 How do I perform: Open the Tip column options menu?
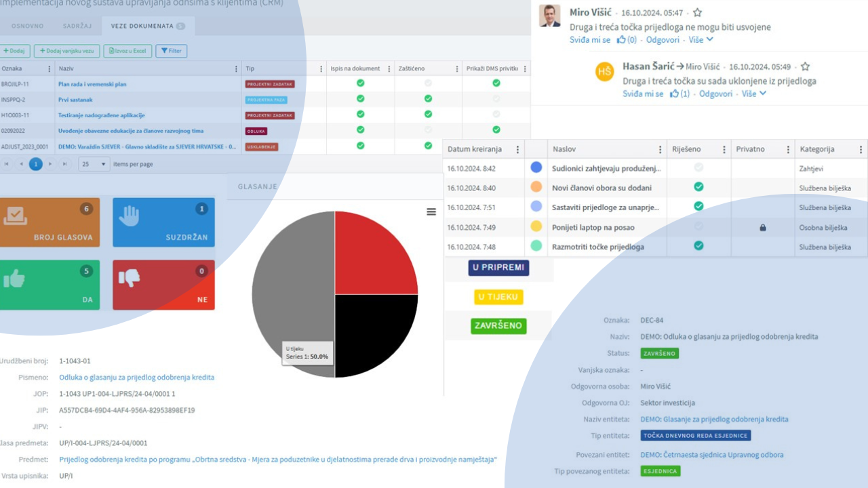coord(321,68)
